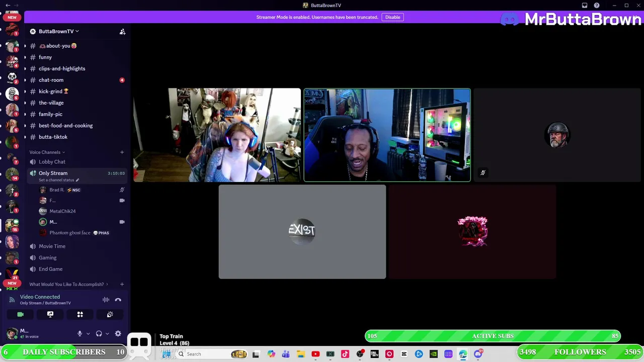
Task: Focus the man with headphones video tile
Action: pyautogui.click(x=387, y=135)
